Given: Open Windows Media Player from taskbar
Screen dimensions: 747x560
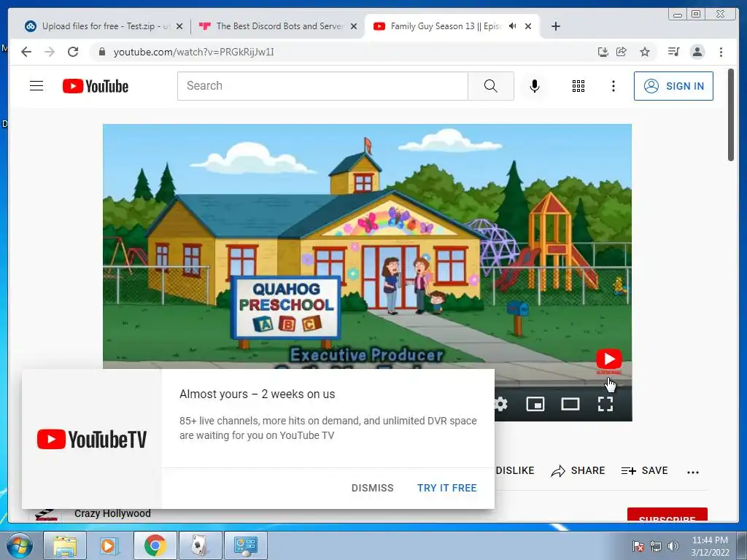Looking at the screenshot, I should pos(109,545).
